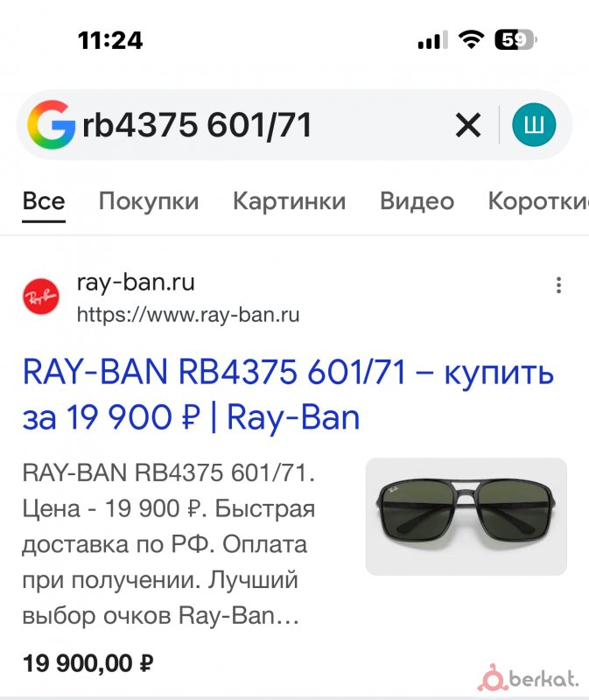The height and width of the screenshot is (700, 589).
Task: Switch to the Видео tab
Action: pyautogui.click(x=417, y=201)
